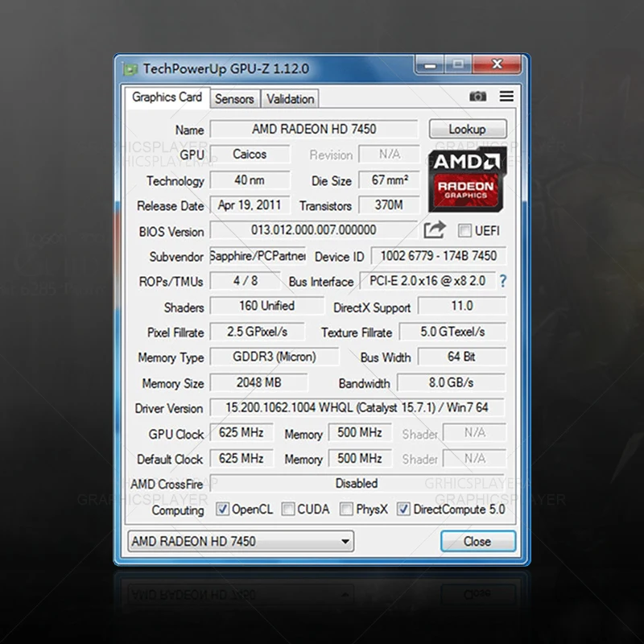Take a screenshot with the camera icon

(477, 97)
